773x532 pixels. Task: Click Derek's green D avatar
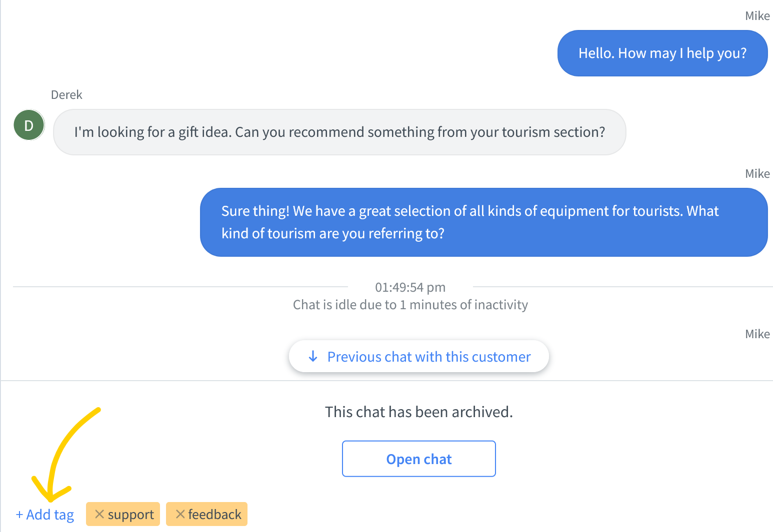[x=29, y=125]
